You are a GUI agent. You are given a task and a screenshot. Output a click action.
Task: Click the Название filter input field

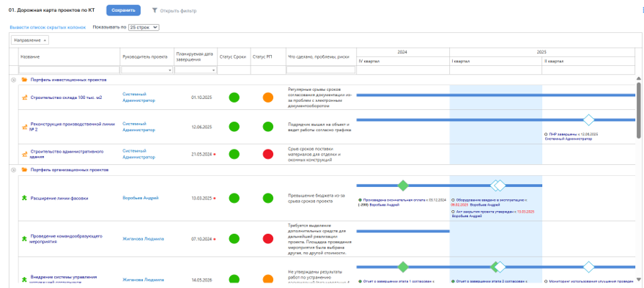[69, 70]
